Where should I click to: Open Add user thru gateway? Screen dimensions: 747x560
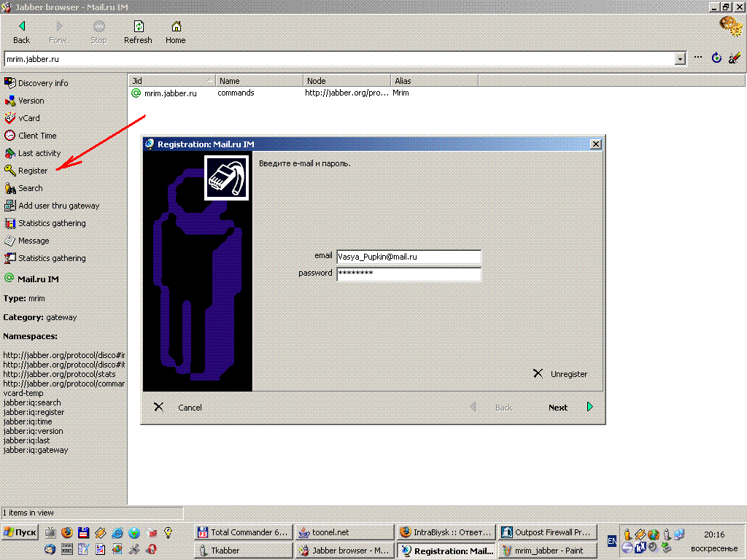click(58, 206)
